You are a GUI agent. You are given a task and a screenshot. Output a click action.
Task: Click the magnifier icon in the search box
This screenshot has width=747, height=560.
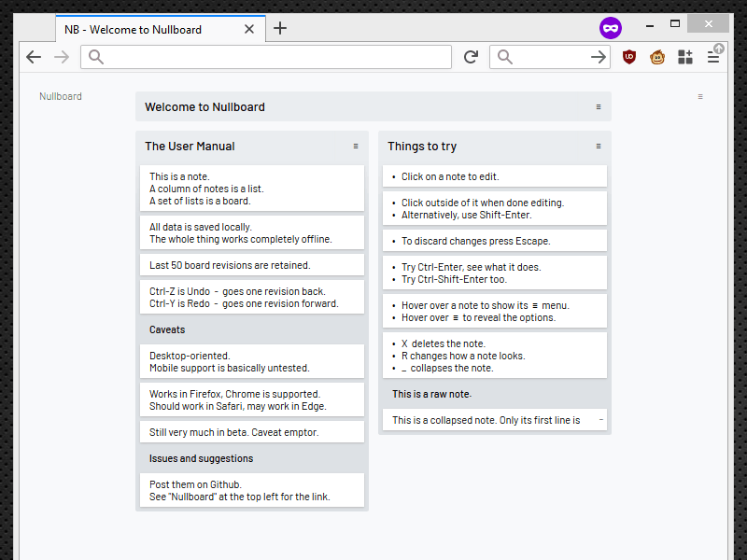tap(505, 57)
